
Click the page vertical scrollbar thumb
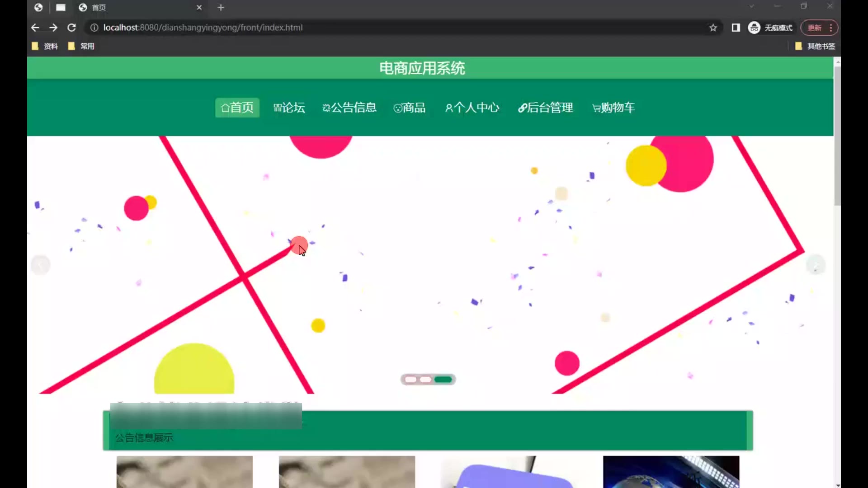pos(837,136)
